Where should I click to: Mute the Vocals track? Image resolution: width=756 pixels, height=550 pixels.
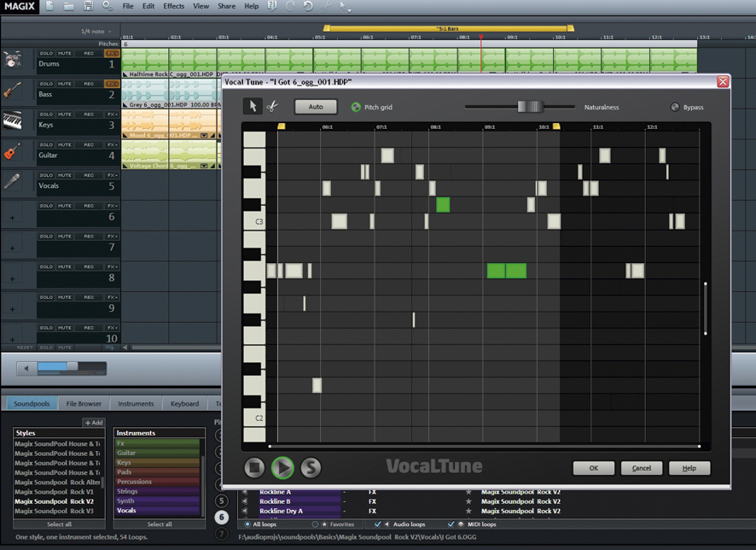pyautogui.click(x=65, y=175)
